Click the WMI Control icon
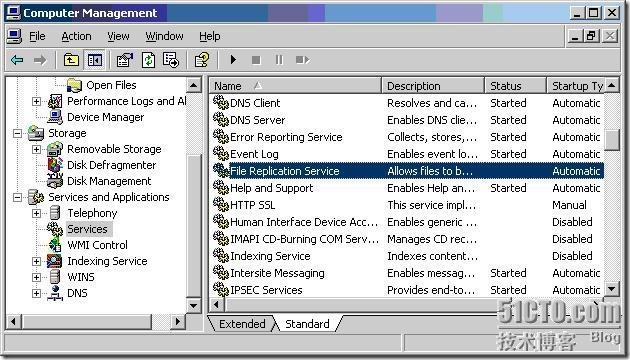 click(55, 245)
